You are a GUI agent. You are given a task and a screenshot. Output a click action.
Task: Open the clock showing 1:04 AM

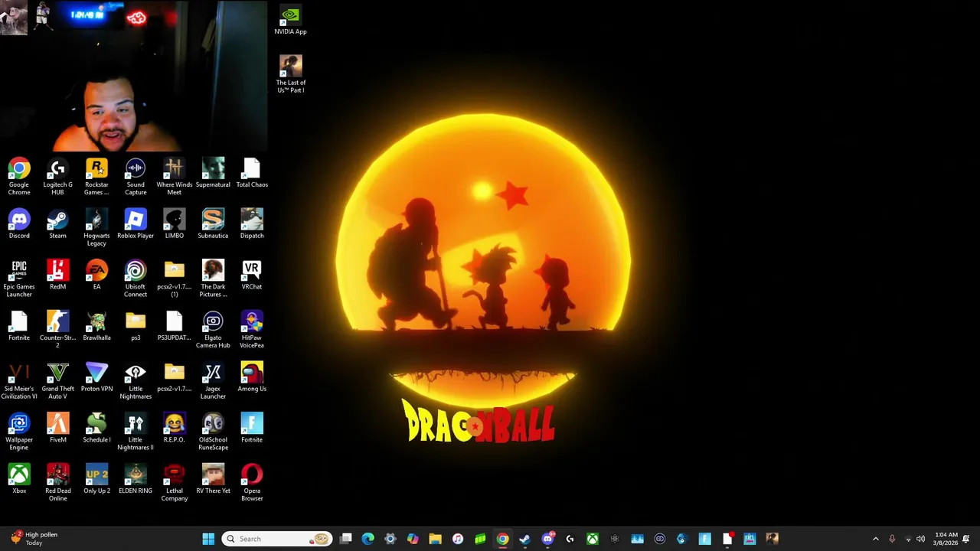(946, 539)
